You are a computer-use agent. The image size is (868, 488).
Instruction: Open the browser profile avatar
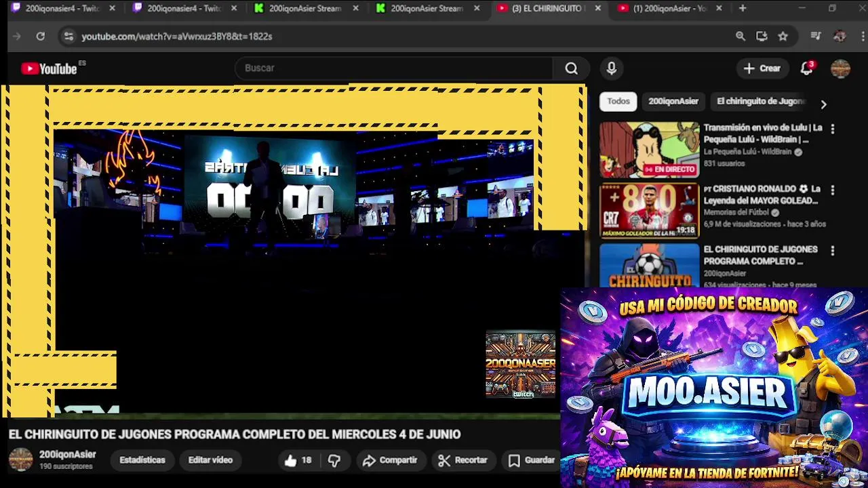click(840, 36)
